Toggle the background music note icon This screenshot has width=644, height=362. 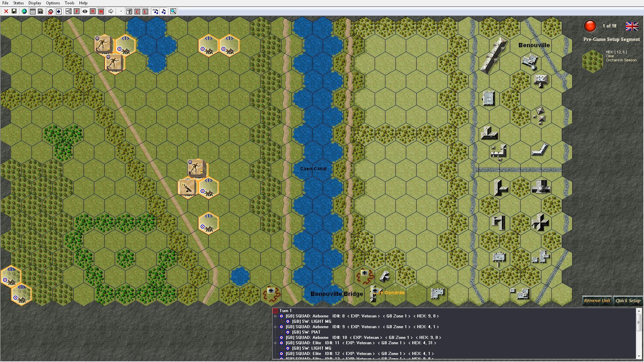coord(164,11)
